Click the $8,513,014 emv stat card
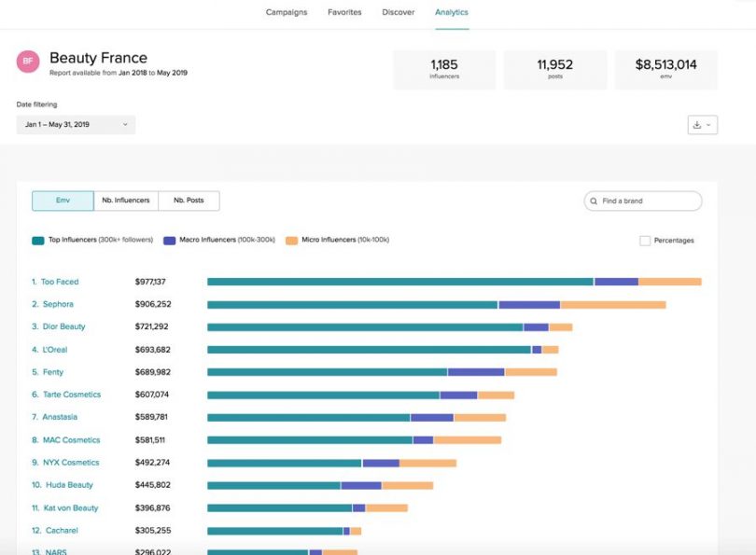The height and width of the screenshot is (555, 756). (x=665, y=69)
